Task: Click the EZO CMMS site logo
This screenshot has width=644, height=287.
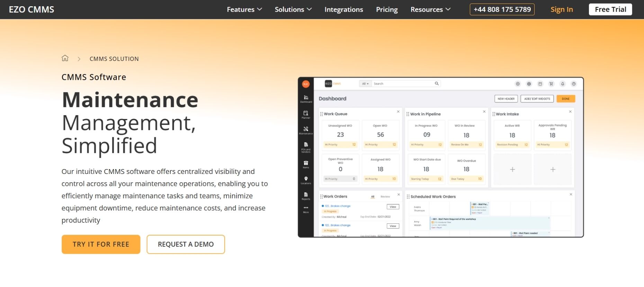Action: point(32,9)
